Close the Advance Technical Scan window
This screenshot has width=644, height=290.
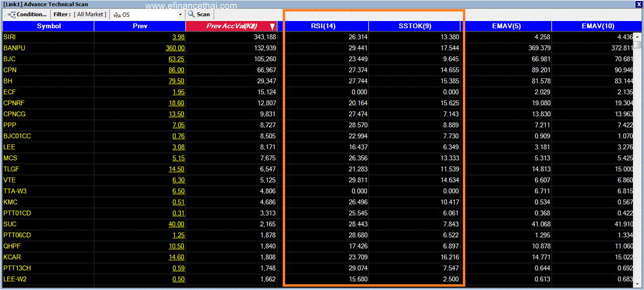638,4
